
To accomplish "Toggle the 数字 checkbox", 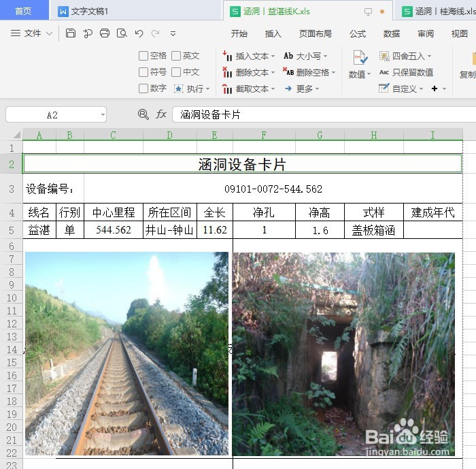I will [143, 88].
